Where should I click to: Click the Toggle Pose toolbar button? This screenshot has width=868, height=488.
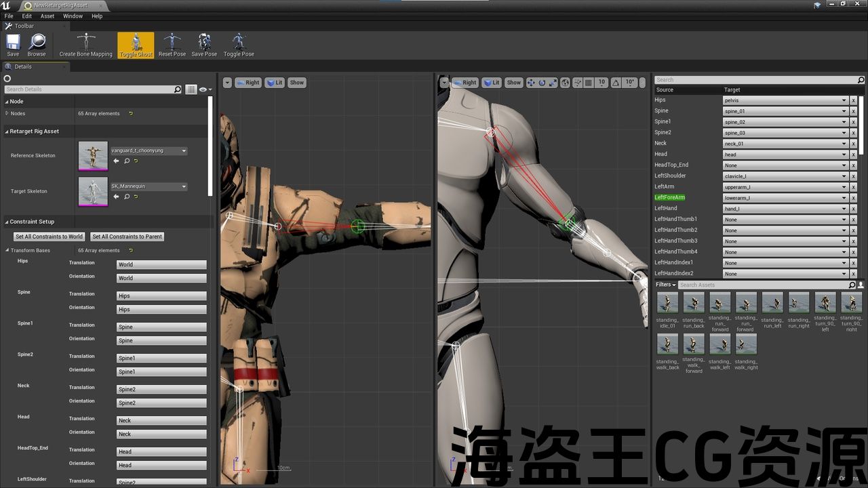click(239, 45)
